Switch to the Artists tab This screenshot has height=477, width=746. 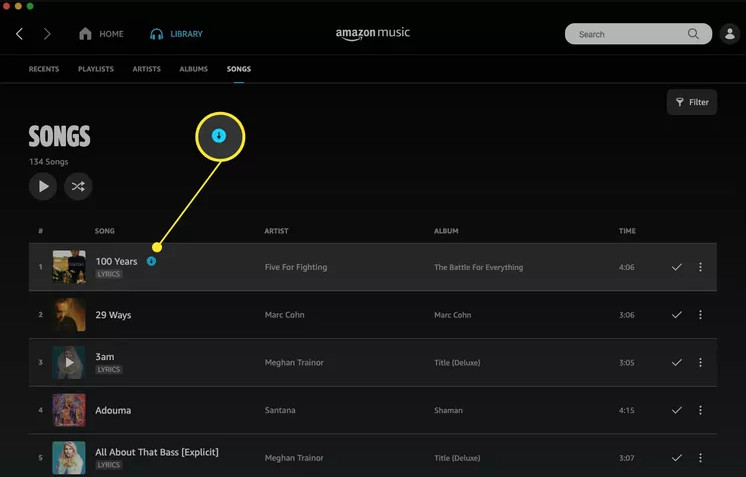147,69
